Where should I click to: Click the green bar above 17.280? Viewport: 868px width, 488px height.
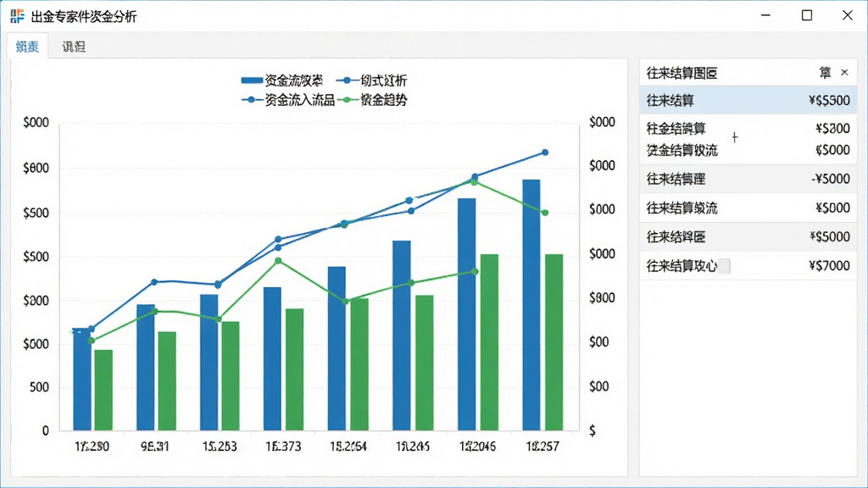pos(103,390)
